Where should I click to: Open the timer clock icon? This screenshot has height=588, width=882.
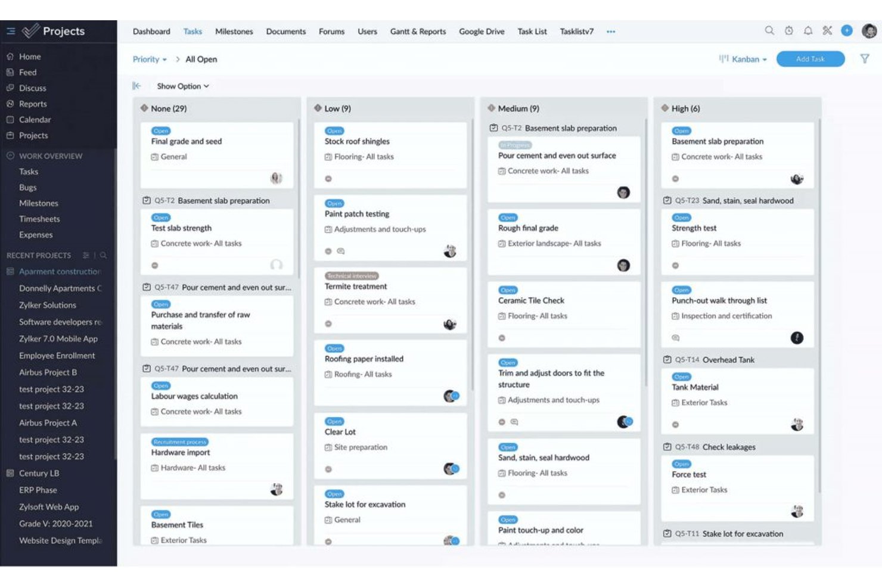coord(789,30)
